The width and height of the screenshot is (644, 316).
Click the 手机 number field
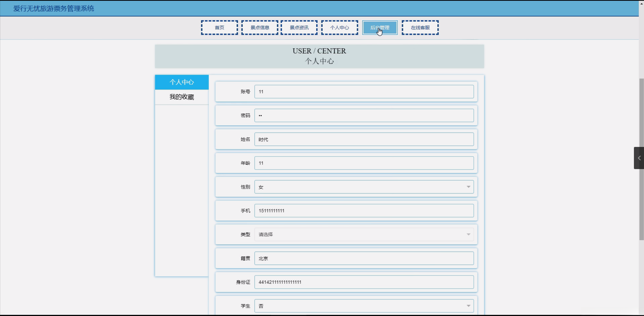[x=364, y=211]
